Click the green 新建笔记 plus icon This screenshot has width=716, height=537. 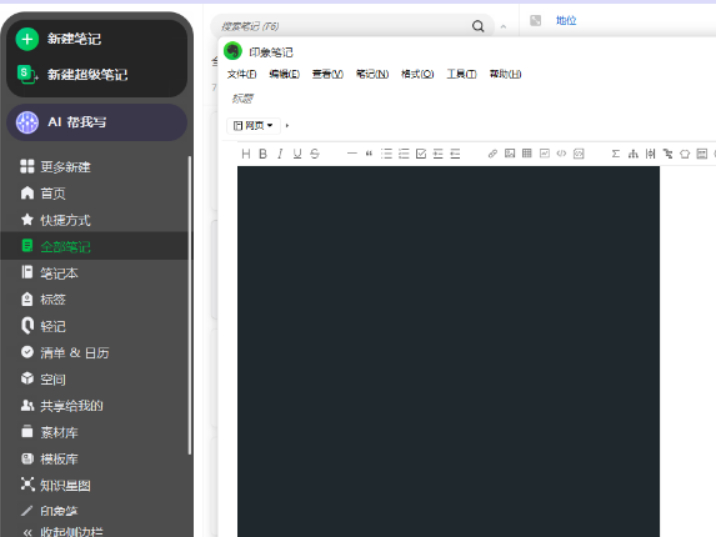coord(27,39)
